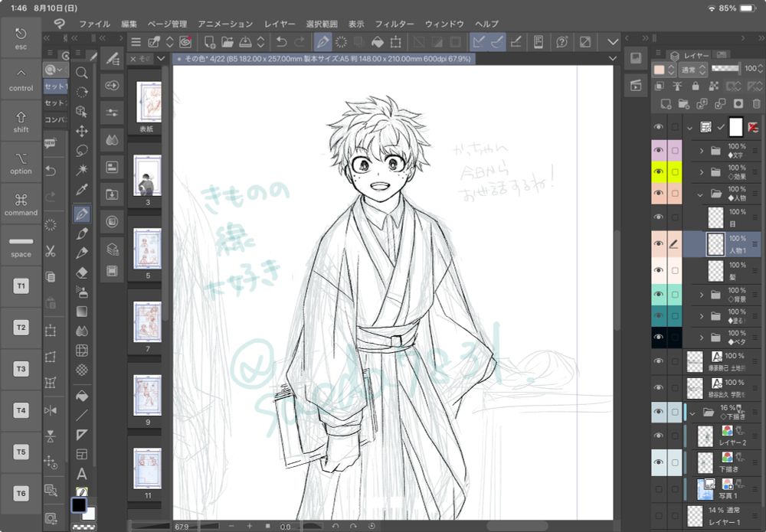Open the アニメーション menu

(x=225, y=24)
